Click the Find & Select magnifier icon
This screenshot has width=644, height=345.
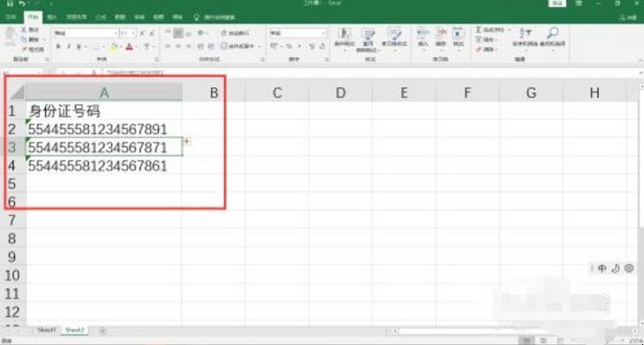pyautogui.click(x=553, y=34)
